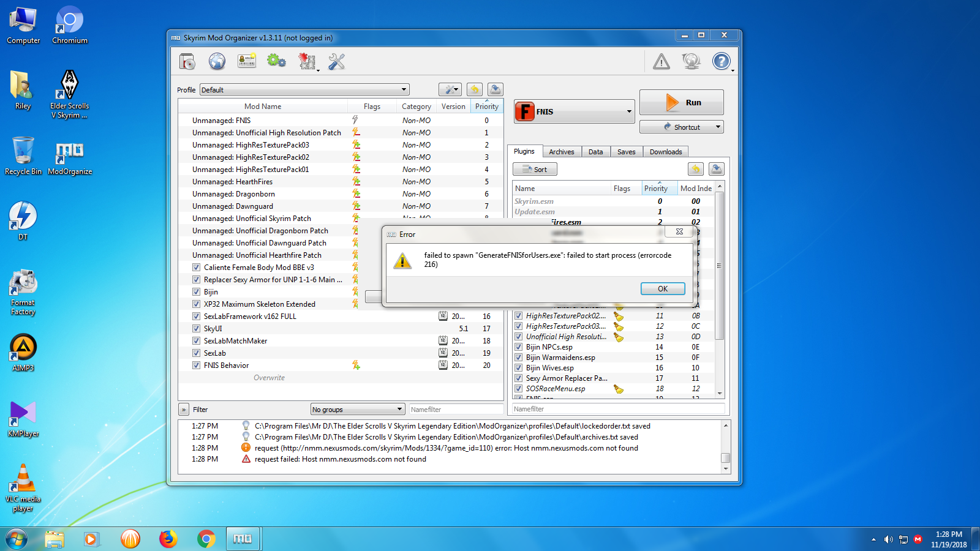980x551 pixels.
Task: Click the Sort plugins button
Action: [535, 170]
